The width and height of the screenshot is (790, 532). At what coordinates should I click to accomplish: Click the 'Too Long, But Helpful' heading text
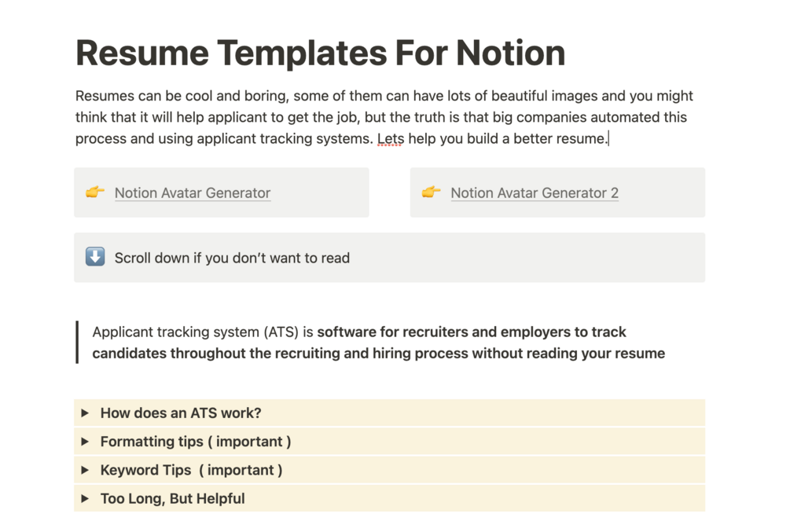[x=172, y=498]
